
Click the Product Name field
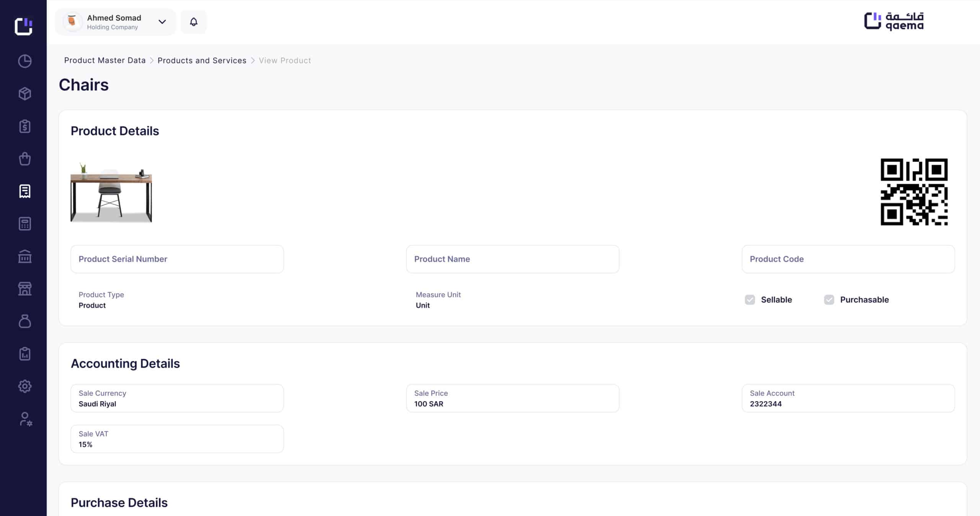512,259
